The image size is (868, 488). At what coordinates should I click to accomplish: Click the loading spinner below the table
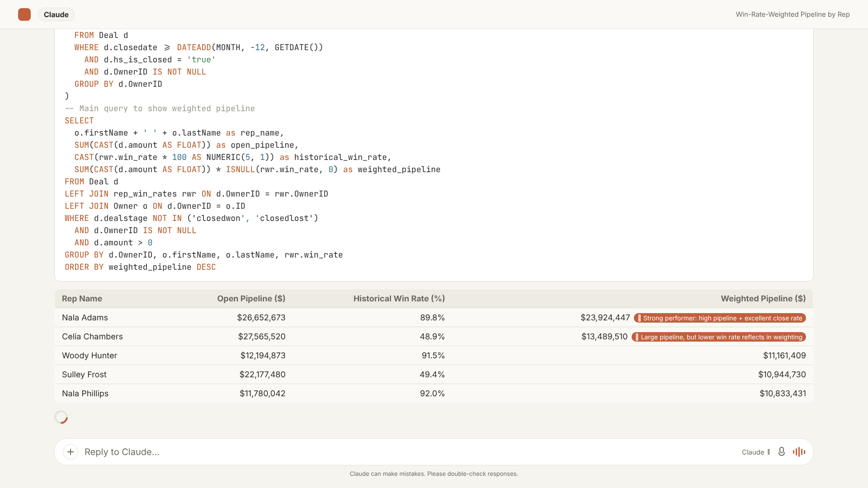[x=61, y=417]
